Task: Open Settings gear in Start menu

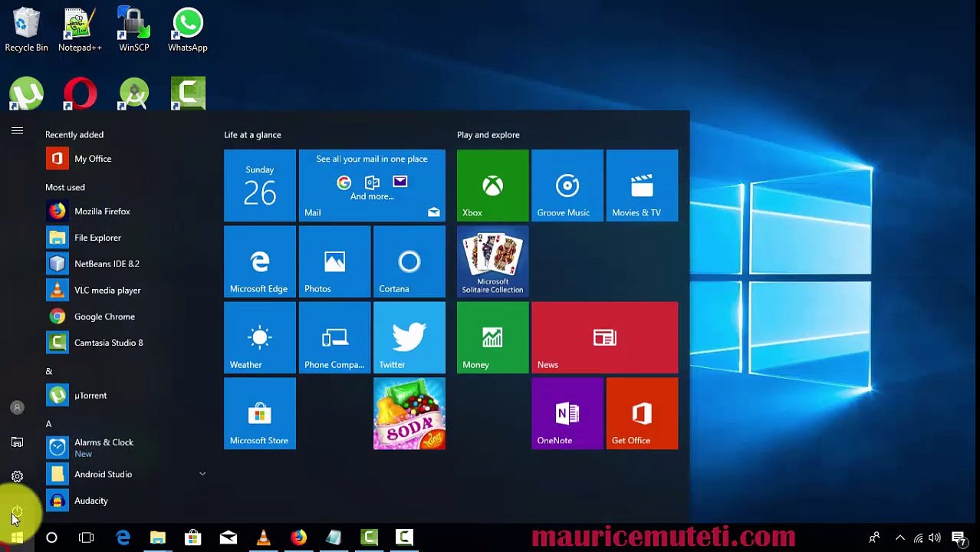Action: point(17,476)
